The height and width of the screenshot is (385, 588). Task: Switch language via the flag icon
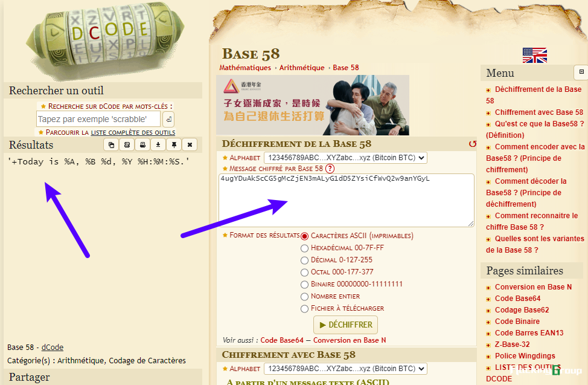[x=535, y=55]
